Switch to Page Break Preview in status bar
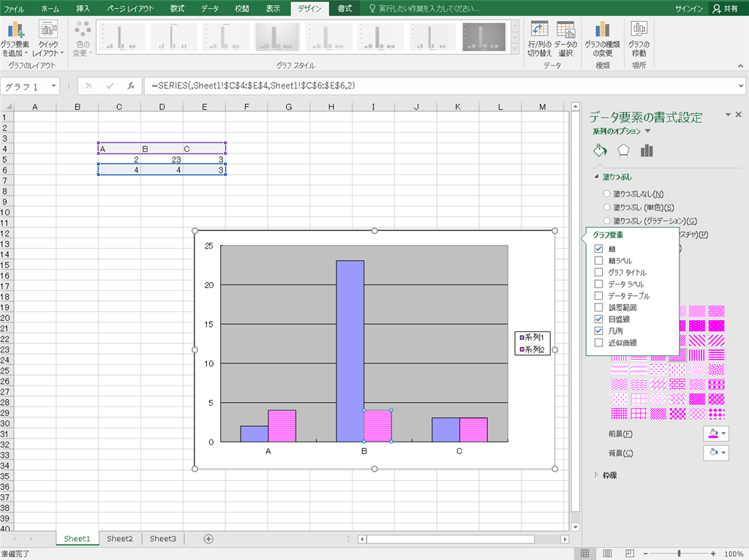The image size is (749, 560). (x=630, y=554)
